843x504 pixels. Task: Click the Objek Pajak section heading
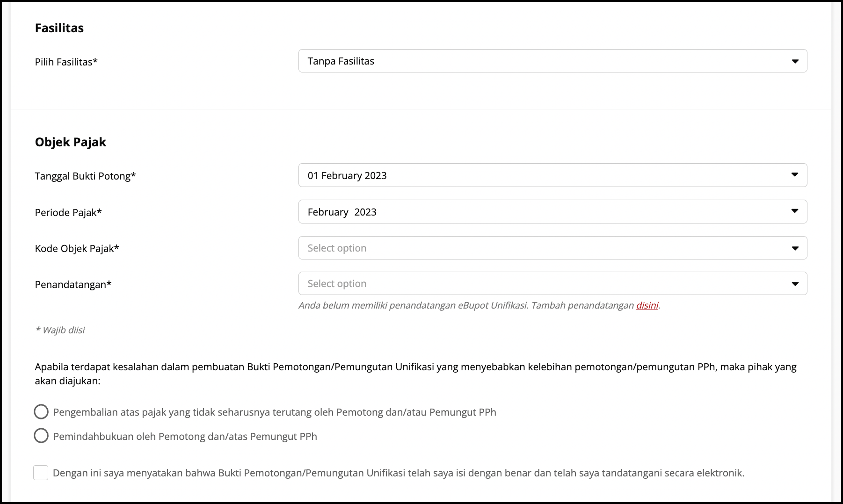(x=71, y=142)
